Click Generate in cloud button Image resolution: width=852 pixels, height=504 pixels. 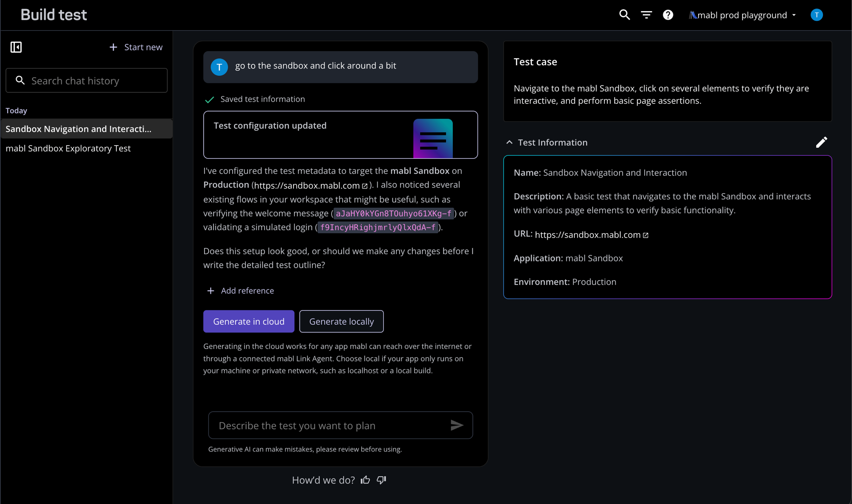249,321
